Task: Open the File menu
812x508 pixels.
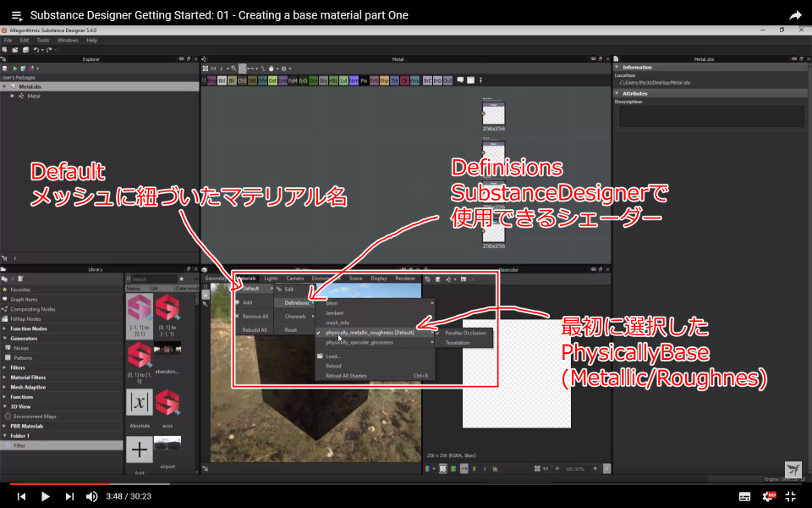Action: [x=8, y=40]
